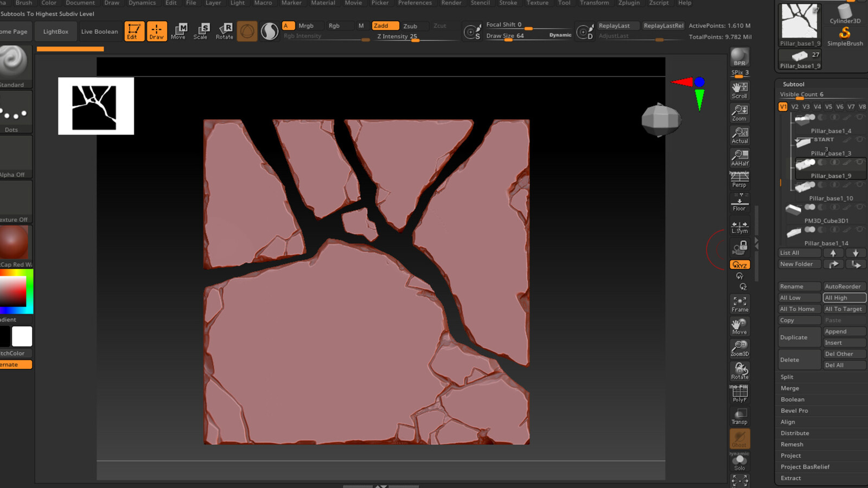
Task: Toggle Persp perspective view
Action: coord(739,179)
